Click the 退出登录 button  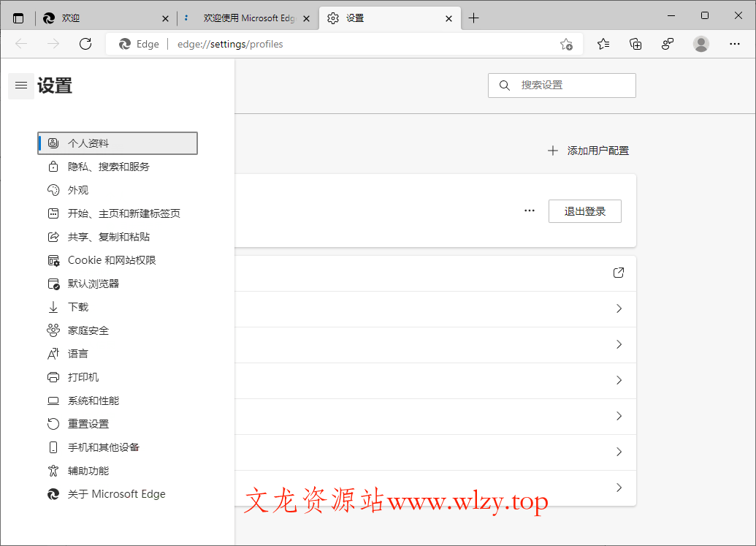(x=584, y=211)
